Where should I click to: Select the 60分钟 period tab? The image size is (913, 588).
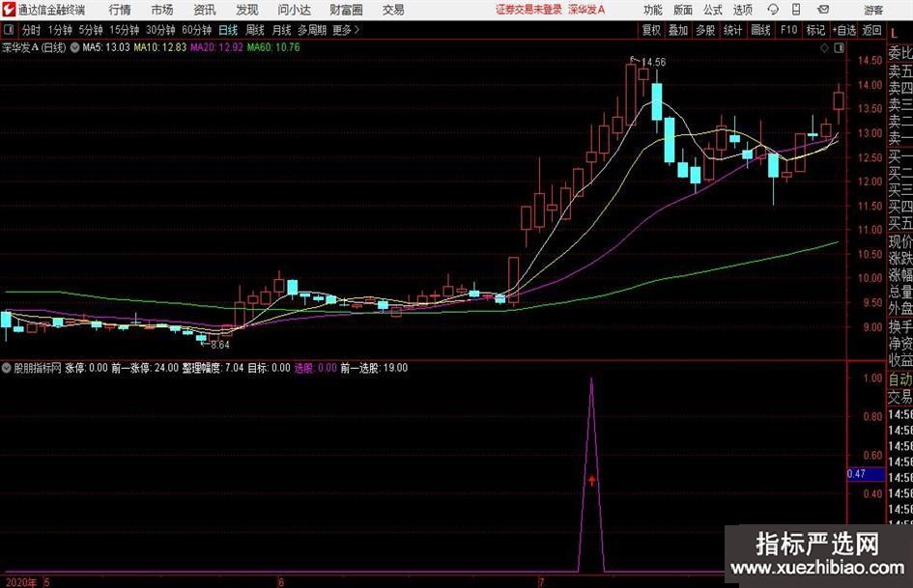(196, 30)
